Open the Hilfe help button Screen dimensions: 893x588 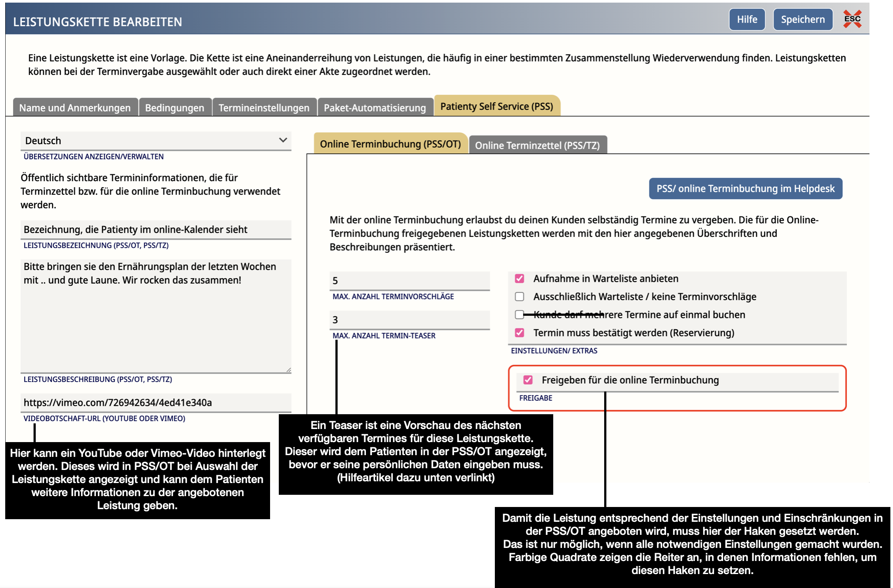click(x=747, y=20)
